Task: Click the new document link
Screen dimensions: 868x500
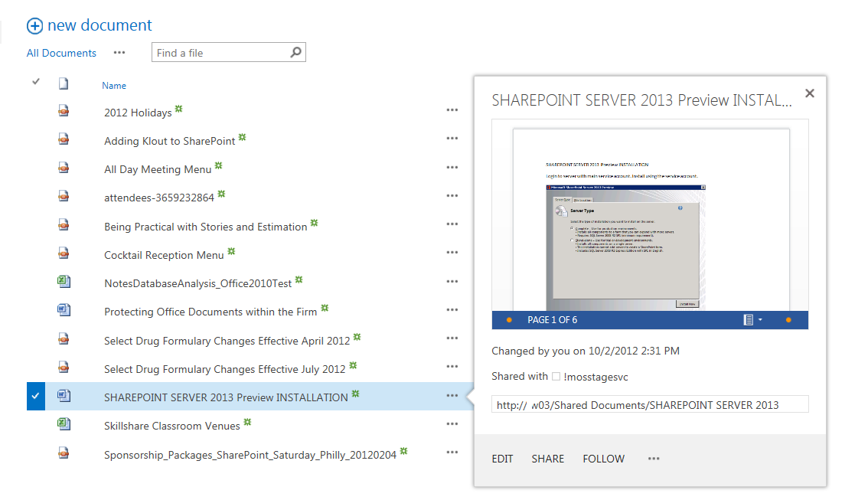Action: 100,25
